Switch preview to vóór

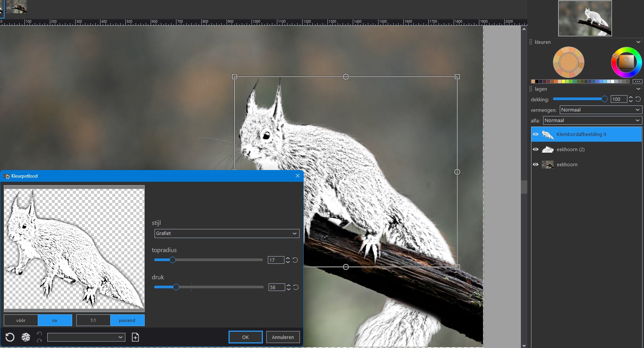tap(21, 320)
